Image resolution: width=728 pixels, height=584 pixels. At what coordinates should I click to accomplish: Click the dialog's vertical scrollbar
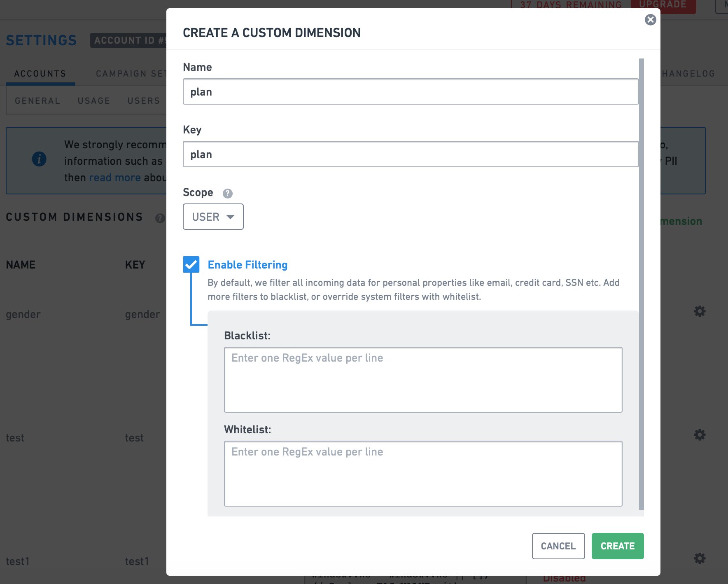pyautogui.click(x=641, y=284)
